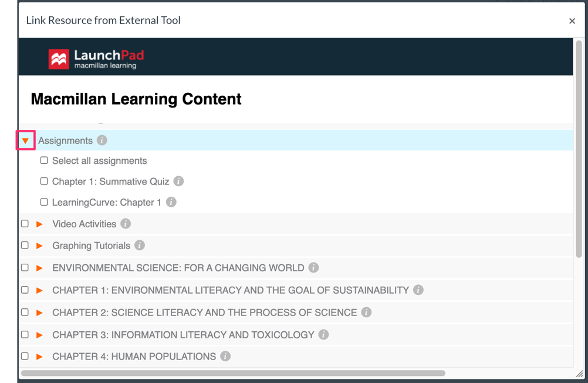The width and height of the screenshot is (588, 383).
Task: Click the info icon next to ENVIRONMENTAL SCIENCE title
Action: point(313,267)
